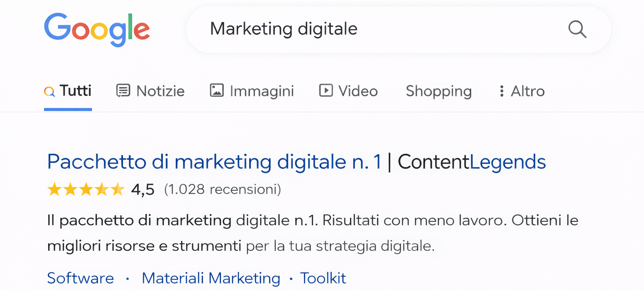Click the ContentLegends brand name in title
Screen dimensions: 644x291
click(472, 162)
